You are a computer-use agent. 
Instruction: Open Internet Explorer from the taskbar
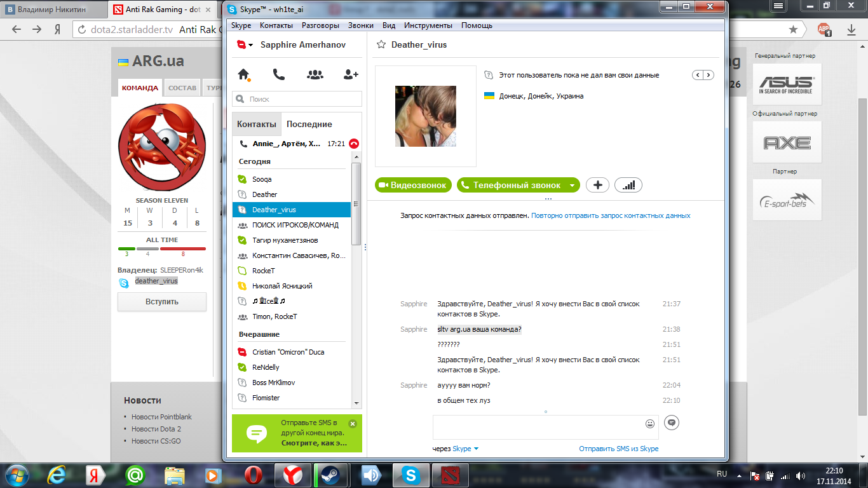57,475
